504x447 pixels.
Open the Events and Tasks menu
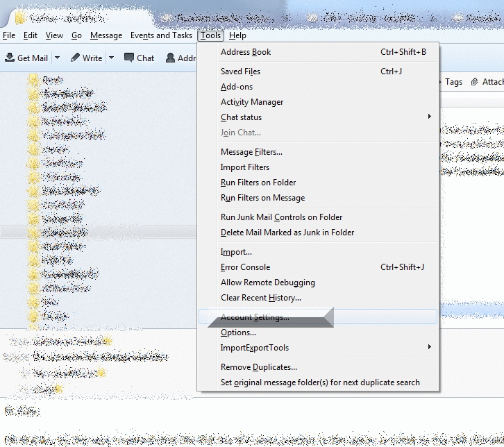[161, 35]
